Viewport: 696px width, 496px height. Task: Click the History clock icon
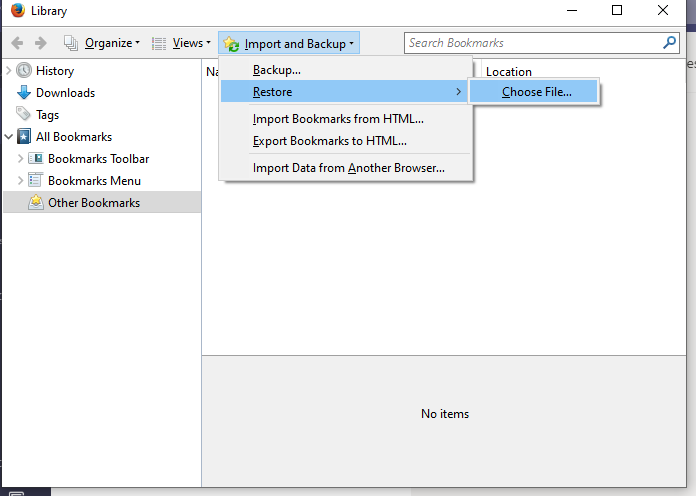pos(24,70)
